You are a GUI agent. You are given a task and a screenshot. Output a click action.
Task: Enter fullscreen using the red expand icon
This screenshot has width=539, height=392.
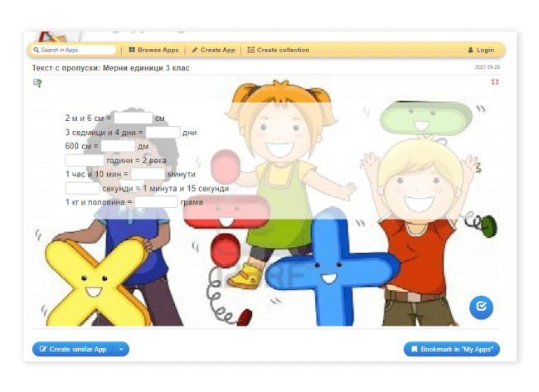(495, 82)
